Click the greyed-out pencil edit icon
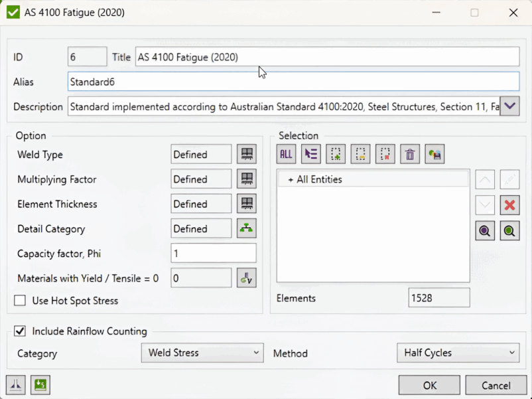Screen dimensions: 532x399 coord(509,180)
